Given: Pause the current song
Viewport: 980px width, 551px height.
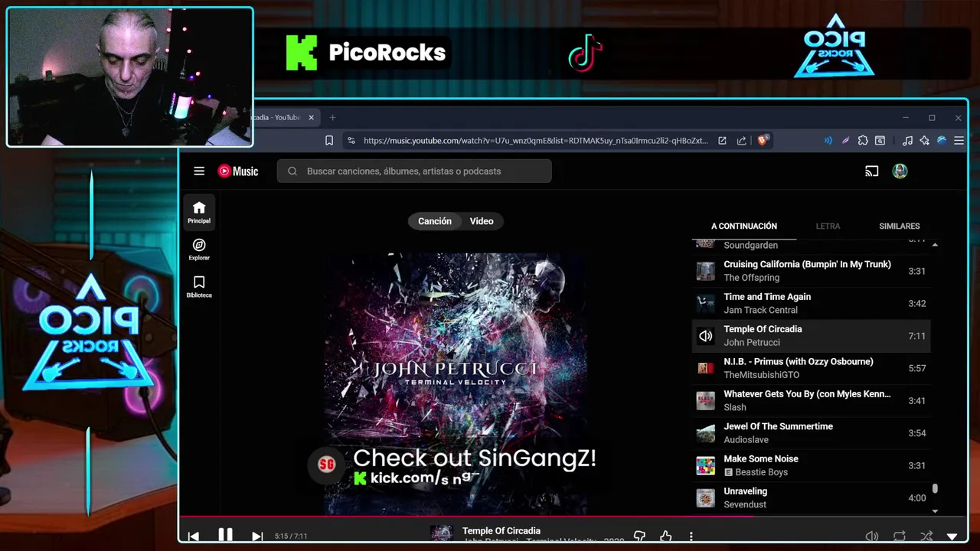Looking at the screenshot, I should pos(225,536).
